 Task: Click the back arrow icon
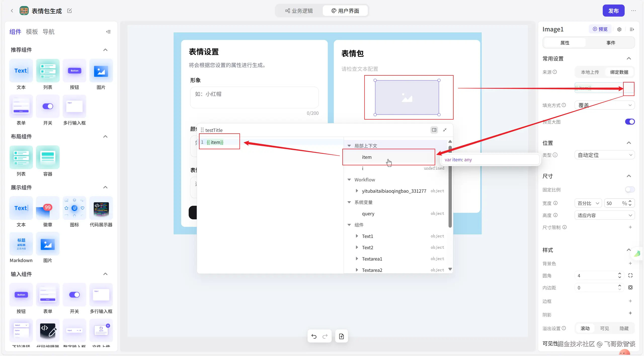(12, 11)
